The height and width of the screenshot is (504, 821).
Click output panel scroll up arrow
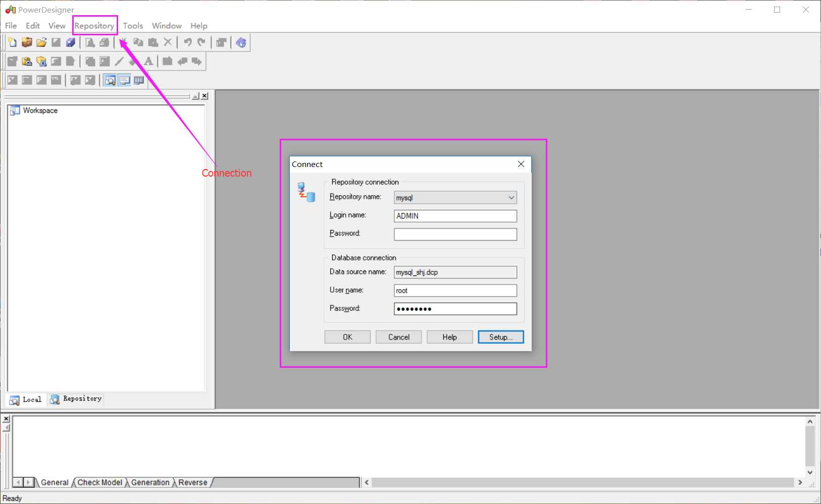tap(810, 421)
